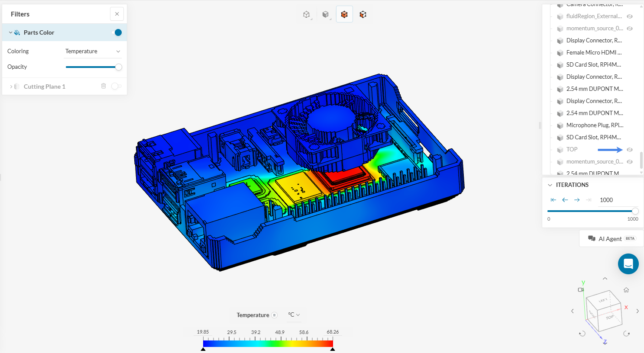Turn off the Parts Color filter
This screenshot has width=644, height=353.
tap(117, 32)
